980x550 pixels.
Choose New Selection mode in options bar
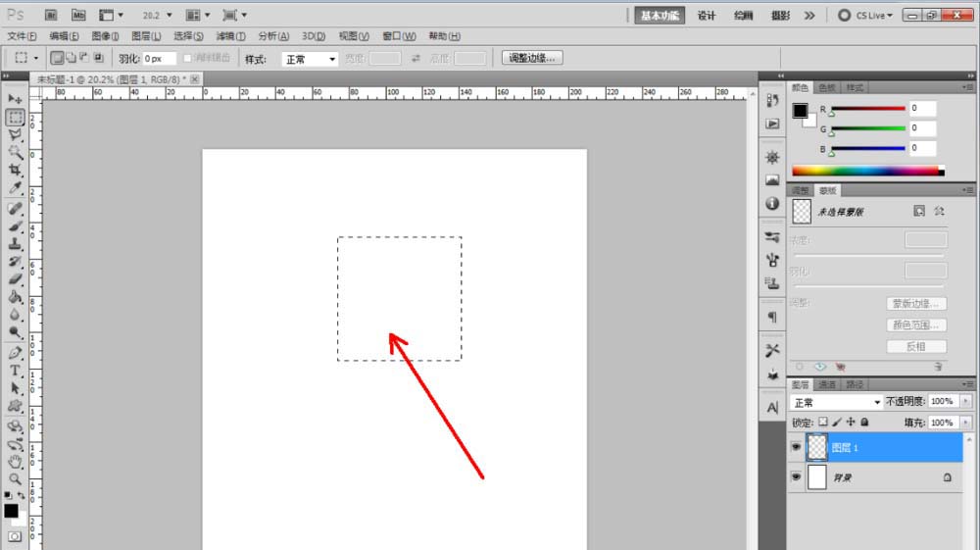(57, 58)
